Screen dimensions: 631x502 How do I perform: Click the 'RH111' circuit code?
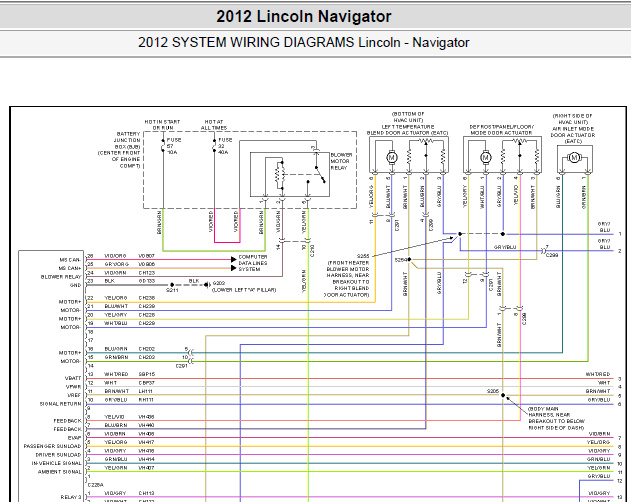pyautogui.click(x=146, y=400)
